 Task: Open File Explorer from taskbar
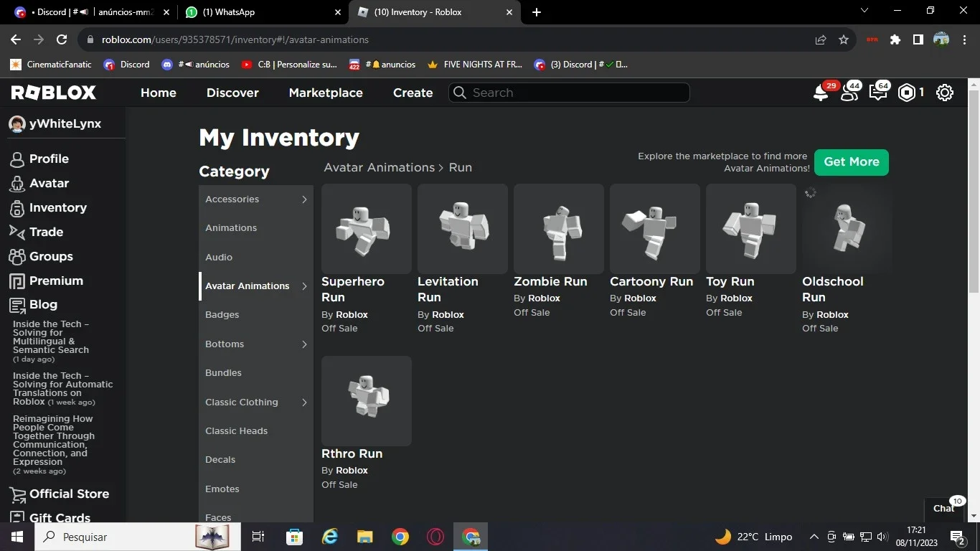[365, 537]
